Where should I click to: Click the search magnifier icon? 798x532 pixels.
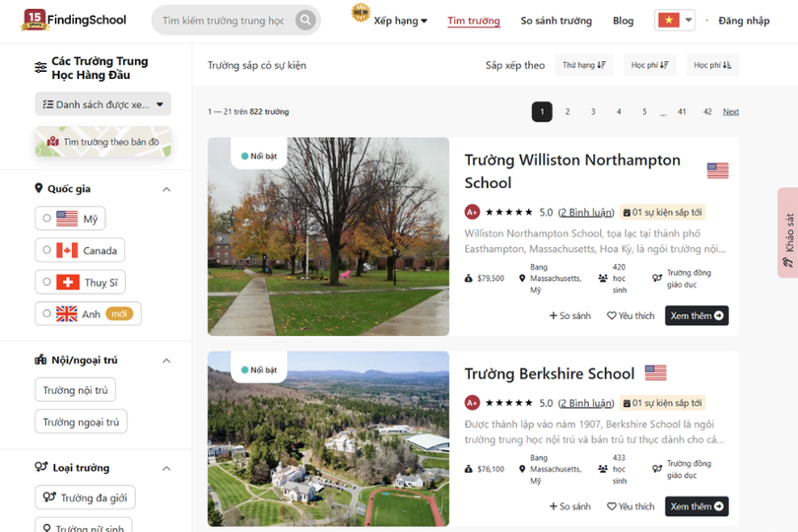(305, 21)
